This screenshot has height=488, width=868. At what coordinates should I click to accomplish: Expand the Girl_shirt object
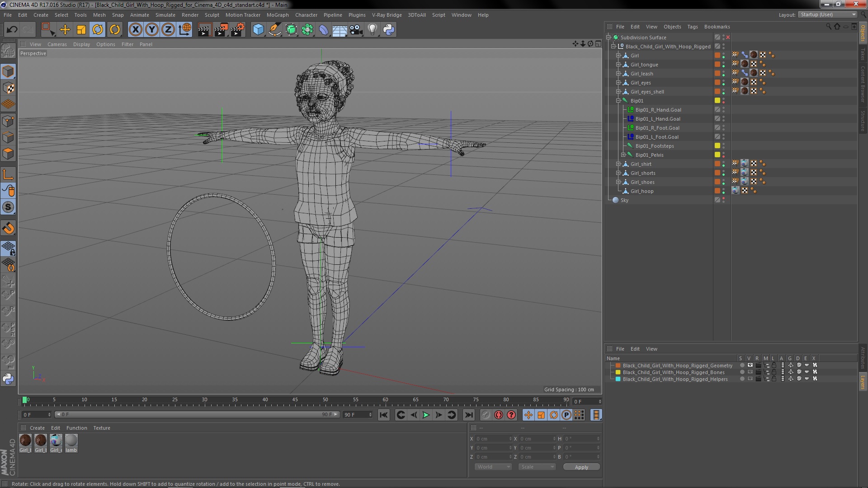tap(618, 164)
